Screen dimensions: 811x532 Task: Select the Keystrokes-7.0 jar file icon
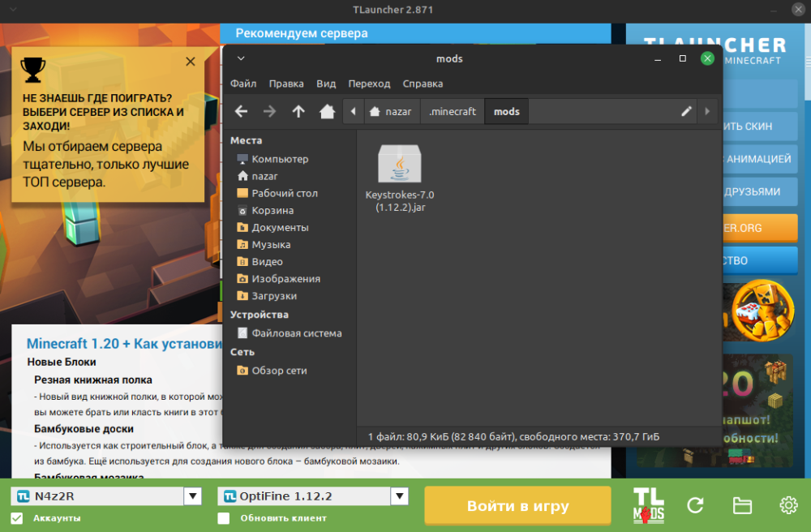point(399,163)
